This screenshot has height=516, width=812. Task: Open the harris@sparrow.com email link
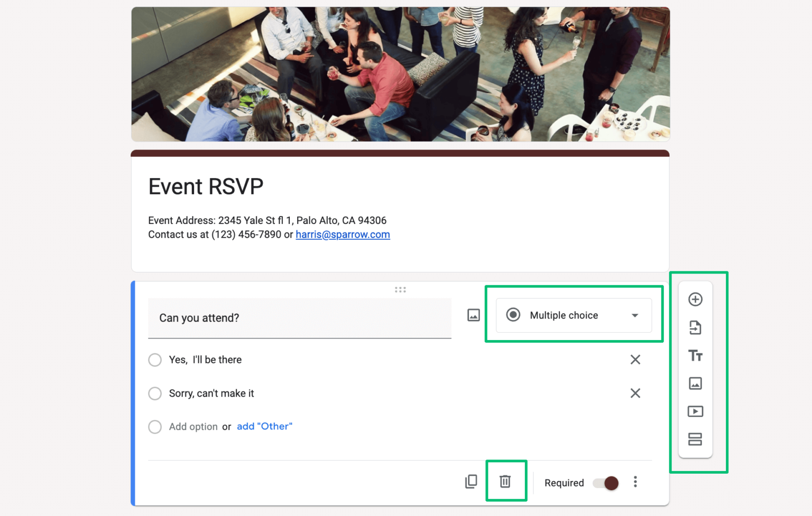coord(343,234)
